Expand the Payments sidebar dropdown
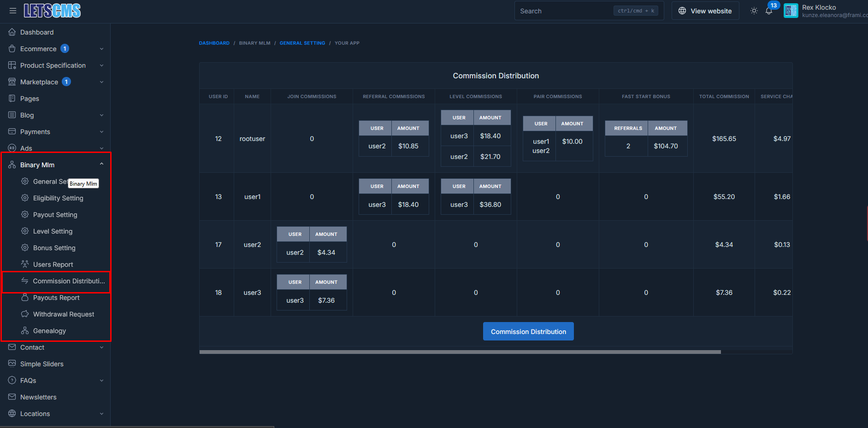This screenshot has height=428, width=868. point(101,131)
